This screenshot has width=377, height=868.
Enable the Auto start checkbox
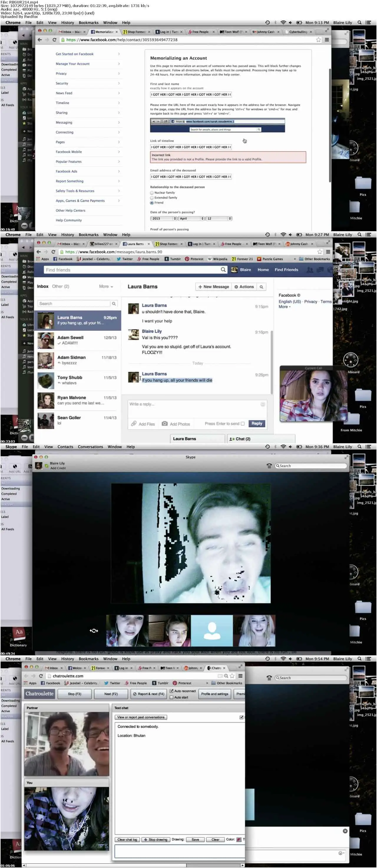171,697
